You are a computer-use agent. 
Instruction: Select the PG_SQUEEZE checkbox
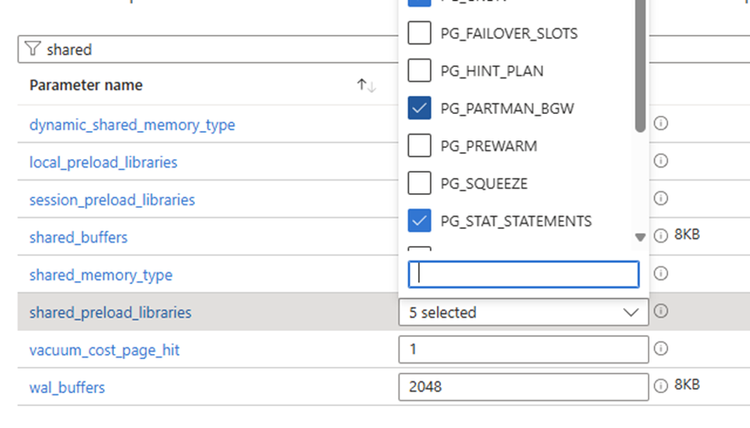421,183
